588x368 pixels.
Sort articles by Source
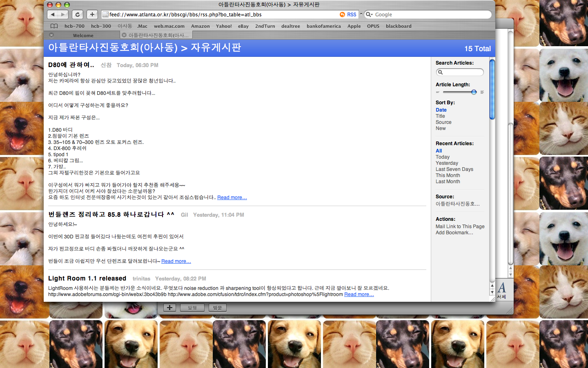[443, 122]
